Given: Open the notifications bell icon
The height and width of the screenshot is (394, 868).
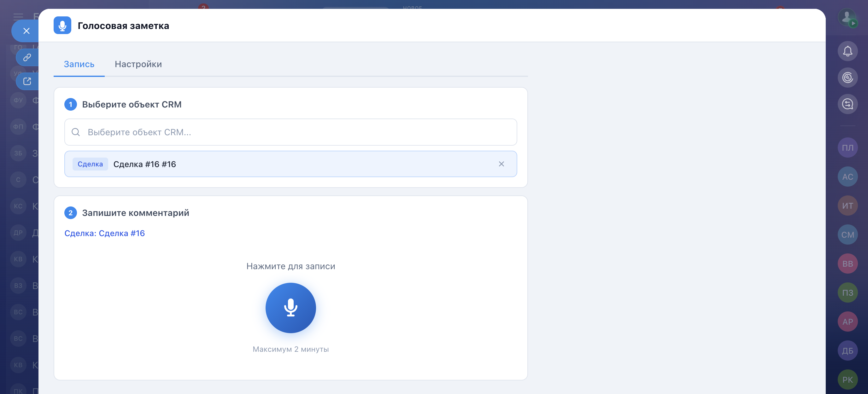Looking at the screenshot, I should pos(847,51).
